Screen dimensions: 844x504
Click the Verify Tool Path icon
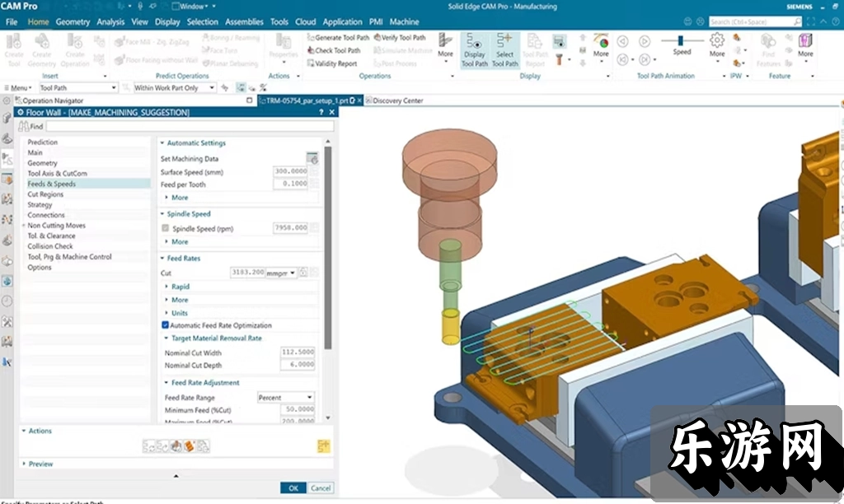pyautogui.click(x=377, y=37)
